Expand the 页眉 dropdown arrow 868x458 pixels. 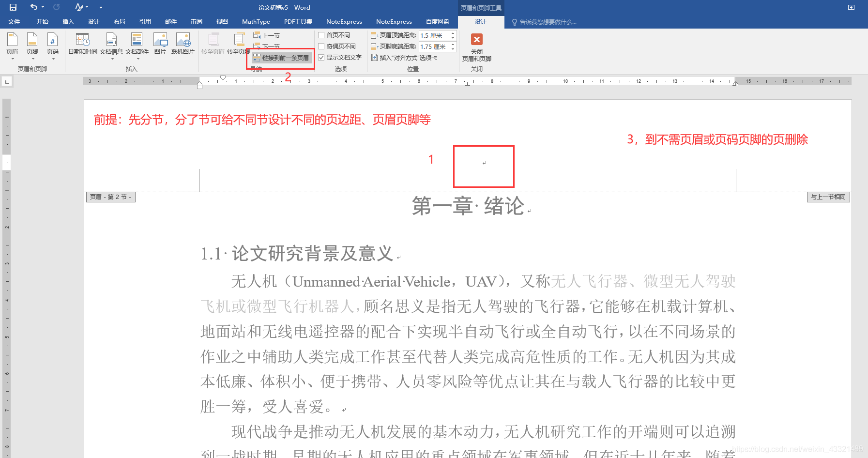[x=13, y=59]
